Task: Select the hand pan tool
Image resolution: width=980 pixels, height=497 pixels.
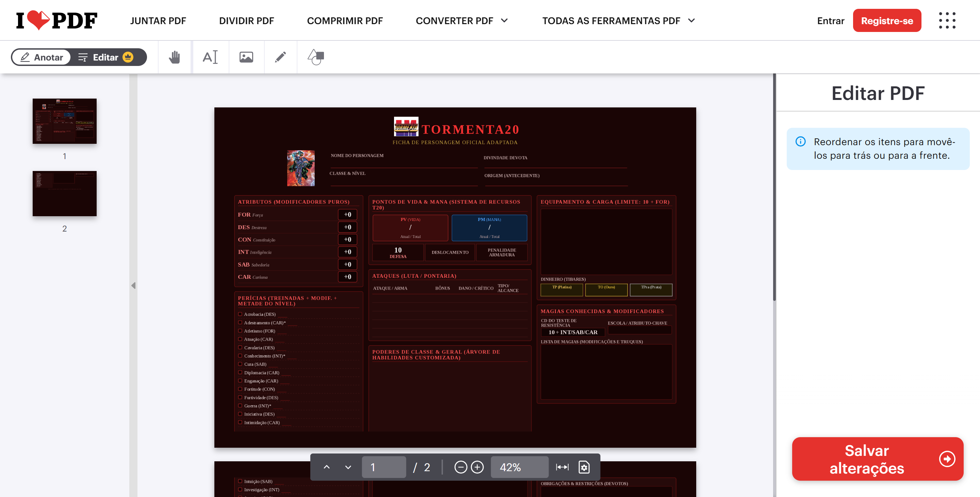Action: pos(174,57)
